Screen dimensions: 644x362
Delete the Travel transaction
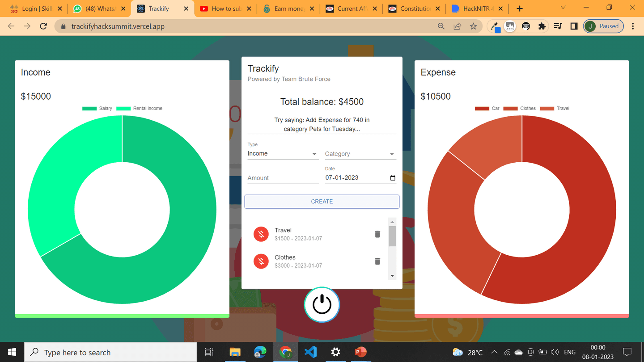click(377, 234)
